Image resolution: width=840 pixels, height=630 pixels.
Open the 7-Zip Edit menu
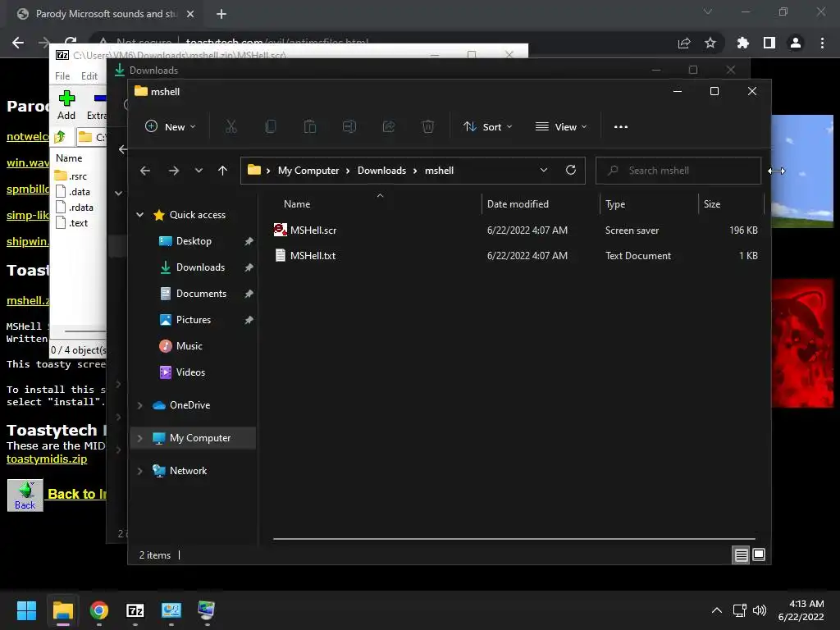pyautogui.click(x=89, y=76)
